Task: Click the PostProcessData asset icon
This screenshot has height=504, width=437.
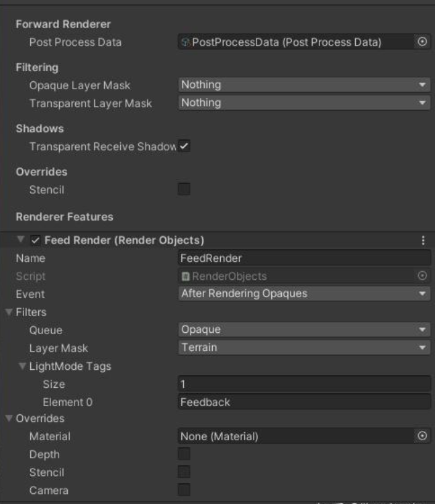Action: (x=186, y=42)
